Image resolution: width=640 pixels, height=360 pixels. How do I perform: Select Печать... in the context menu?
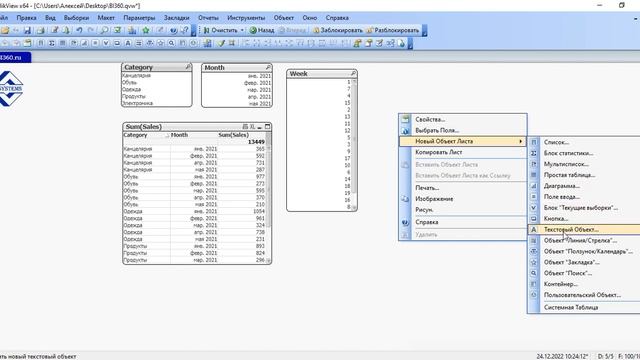click(x=463, y=188)
